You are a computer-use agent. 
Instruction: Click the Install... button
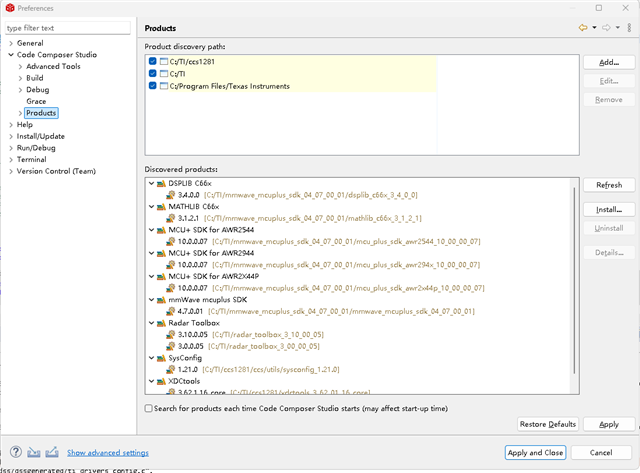[609, 210]
